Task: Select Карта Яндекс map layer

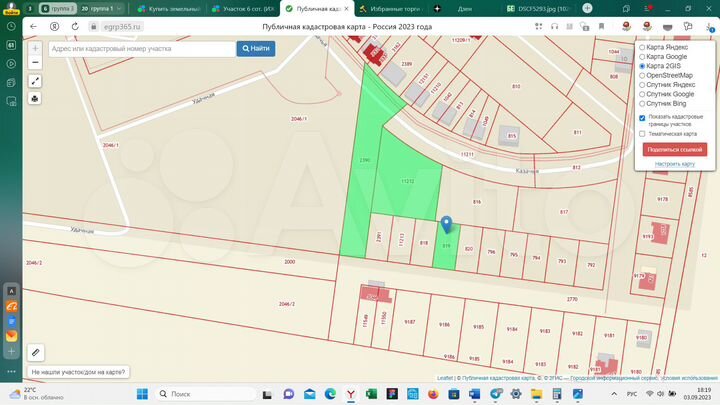Action: click(642, 47)
